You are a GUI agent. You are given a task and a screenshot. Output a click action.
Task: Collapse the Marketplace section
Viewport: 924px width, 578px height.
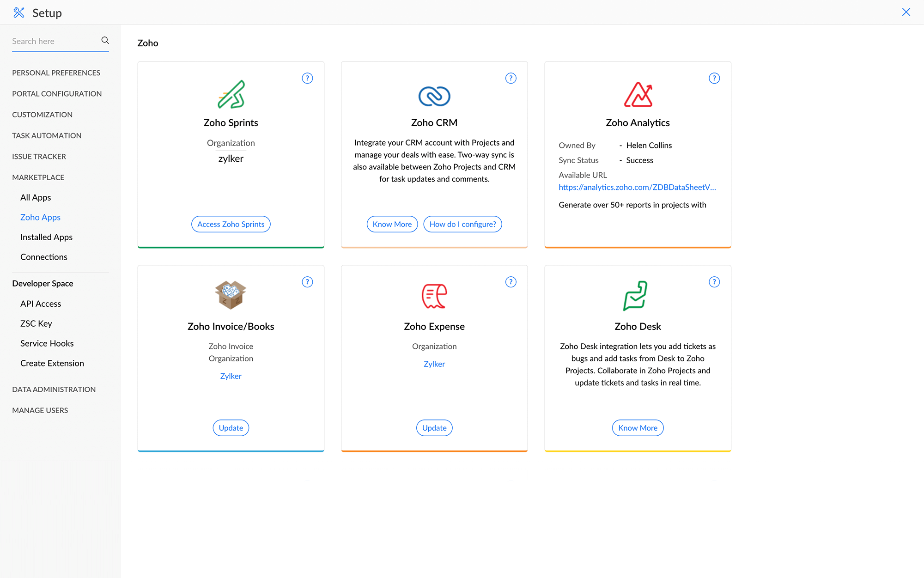(x=38, y=177)
